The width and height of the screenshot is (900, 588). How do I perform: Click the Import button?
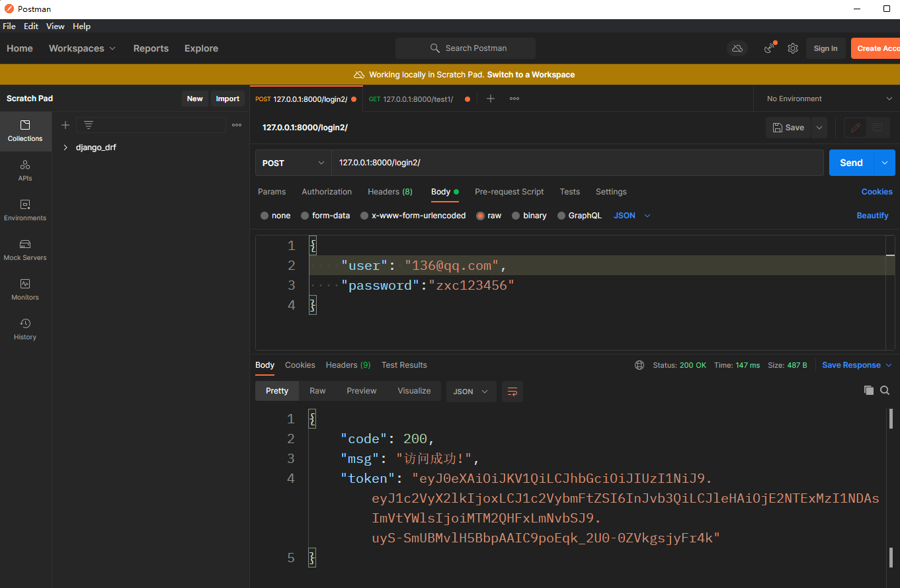[x=227, y=99]
